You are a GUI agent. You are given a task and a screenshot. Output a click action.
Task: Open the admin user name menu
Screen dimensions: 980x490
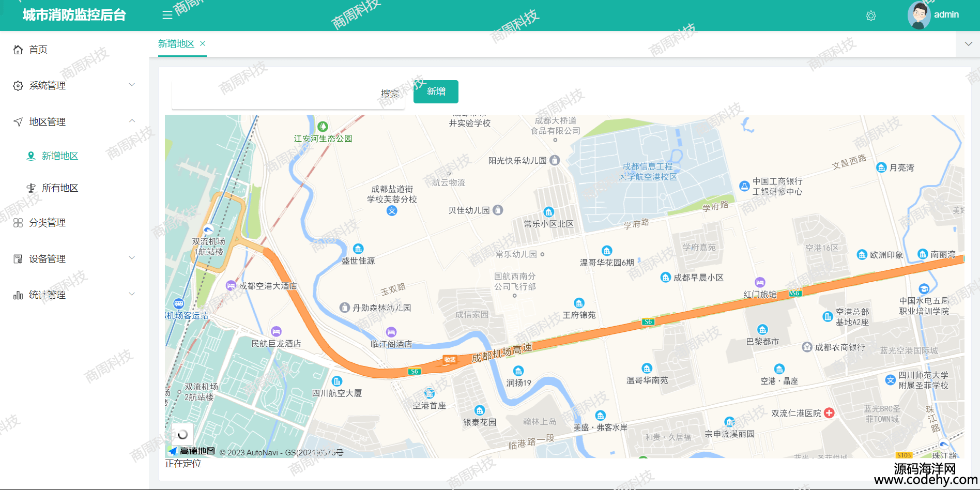pyautogui.click(x=946, y=15)
